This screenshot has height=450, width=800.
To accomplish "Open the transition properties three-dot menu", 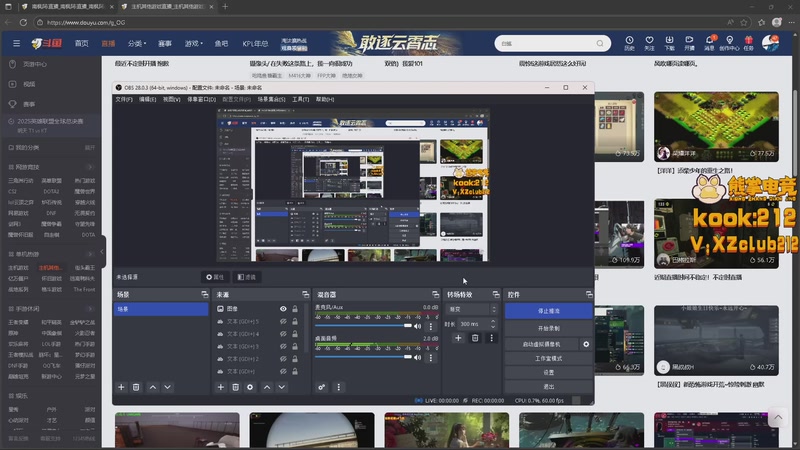I will click(491, 338).
